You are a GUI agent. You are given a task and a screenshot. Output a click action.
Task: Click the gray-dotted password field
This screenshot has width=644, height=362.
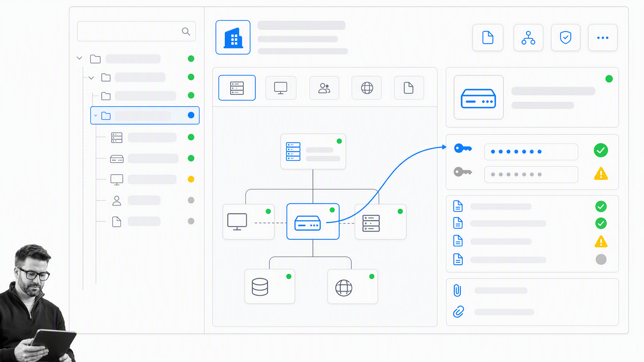click(x=531, y=174)
